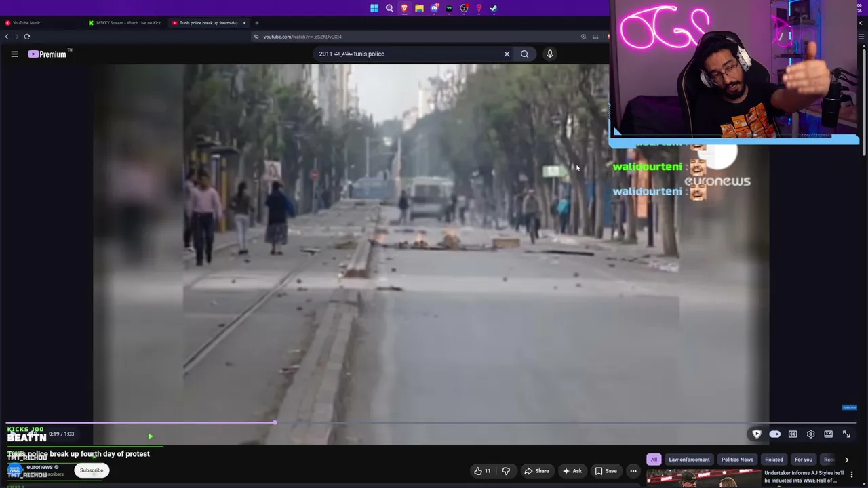Screen dimensions: 868x488
Task: Open the Ask AI button
Action: click(572, 471)
